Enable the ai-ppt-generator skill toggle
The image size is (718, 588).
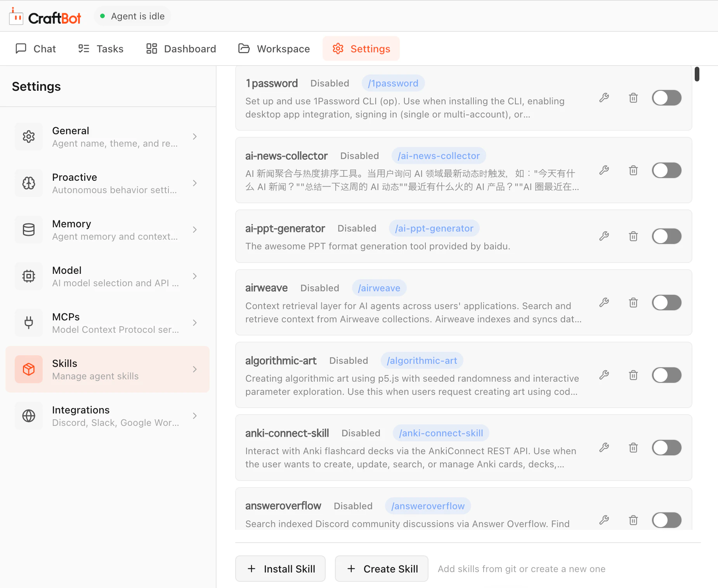tap(667, 236)
